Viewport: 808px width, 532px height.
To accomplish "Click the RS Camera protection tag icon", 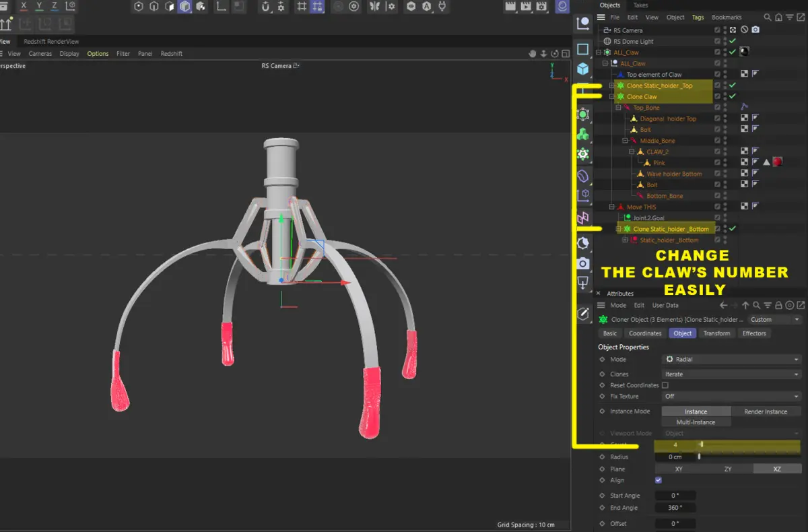I will 745,30.
